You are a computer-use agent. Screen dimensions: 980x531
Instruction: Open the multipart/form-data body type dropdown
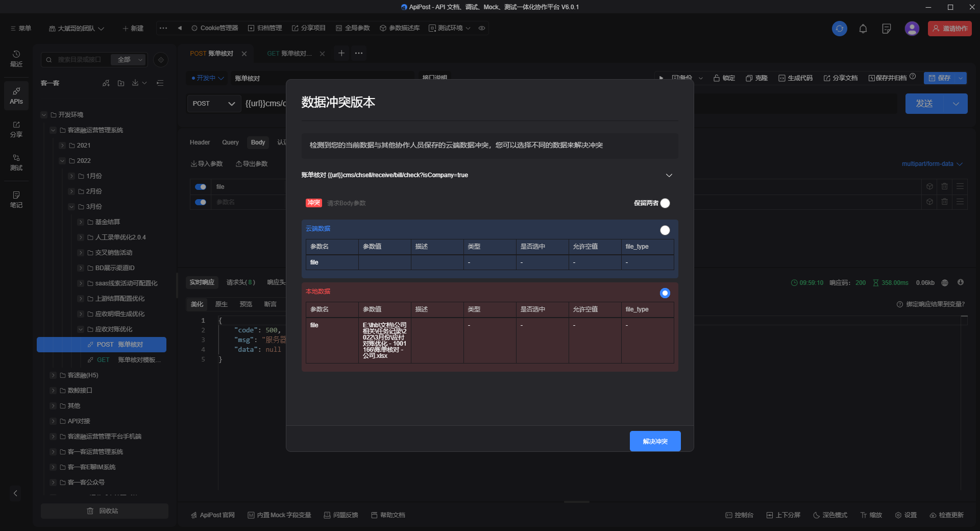click(x=932, y=164)
